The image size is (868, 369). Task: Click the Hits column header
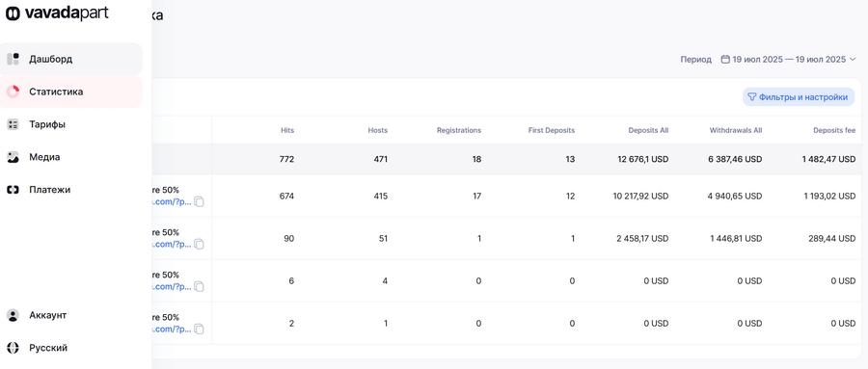(287, 131)
